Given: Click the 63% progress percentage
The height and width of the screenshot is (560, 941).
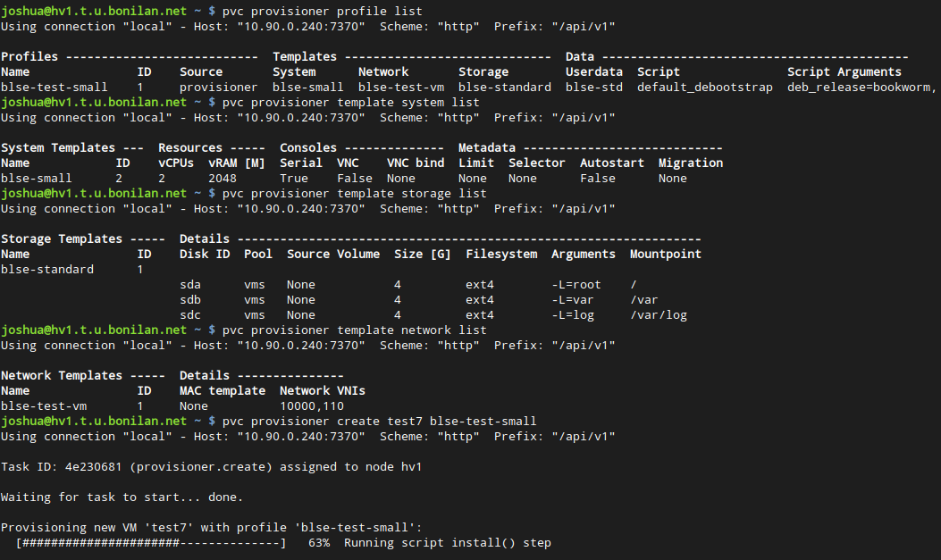Looking at the screenshot, I should (x=319, y=543).
